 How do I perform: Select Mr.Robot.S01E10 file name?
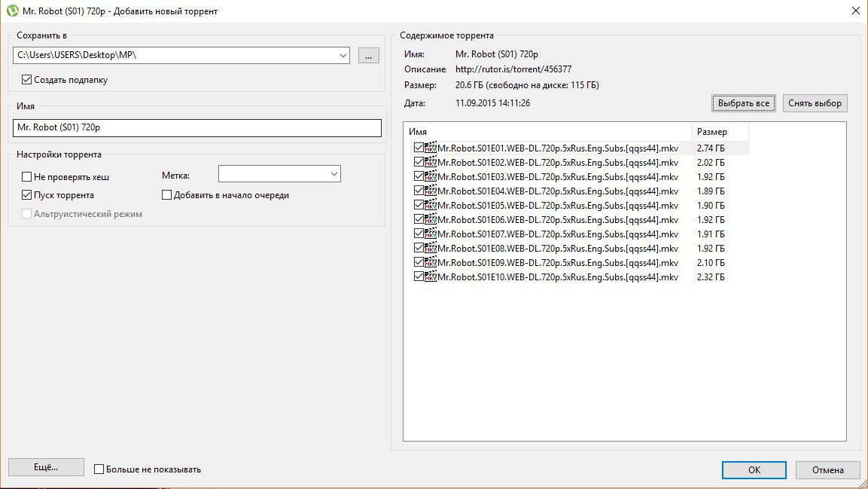pos(557,277)
